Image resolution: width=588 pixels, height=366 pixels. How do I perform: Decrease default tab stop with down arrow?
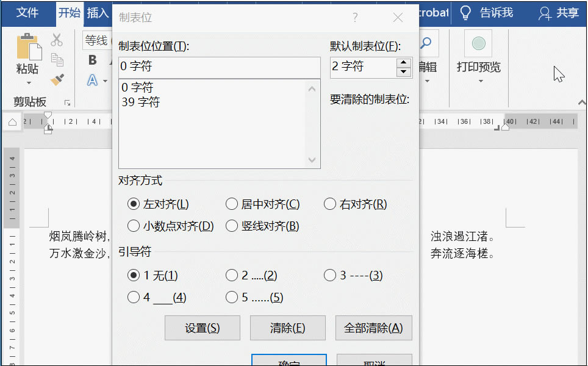coord(404,71)
